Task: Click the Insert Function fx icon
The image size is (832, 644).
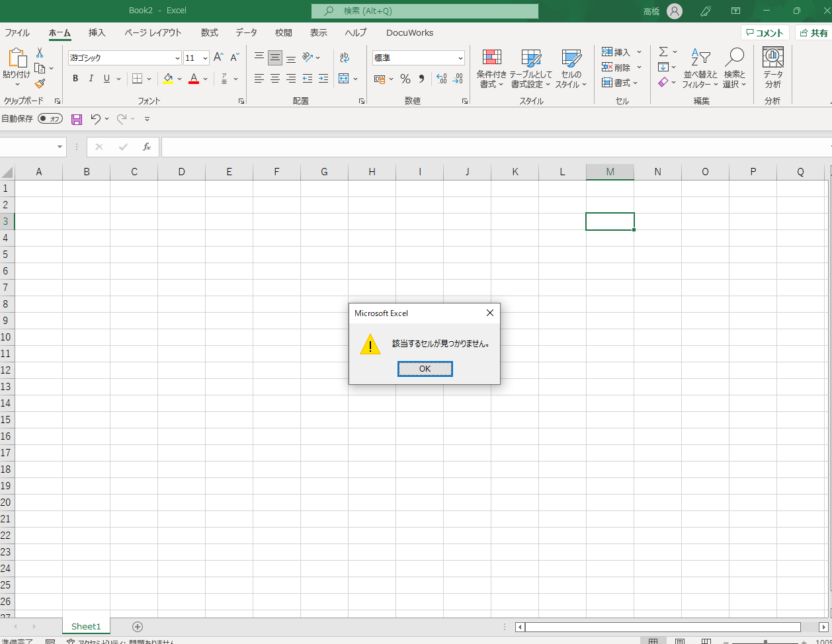Action: click(147, 147)
